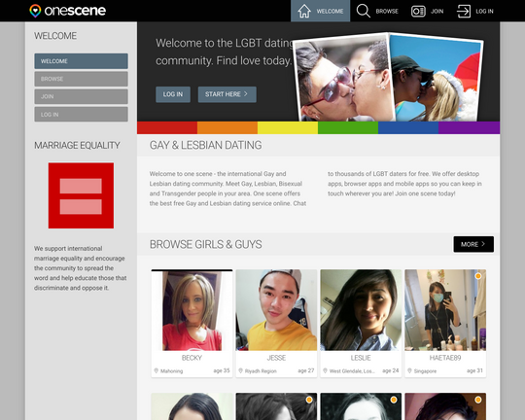This screenshot has width=525, height=420.
Task: Select Join in the left sidebar menu
Action: (81, 97)
